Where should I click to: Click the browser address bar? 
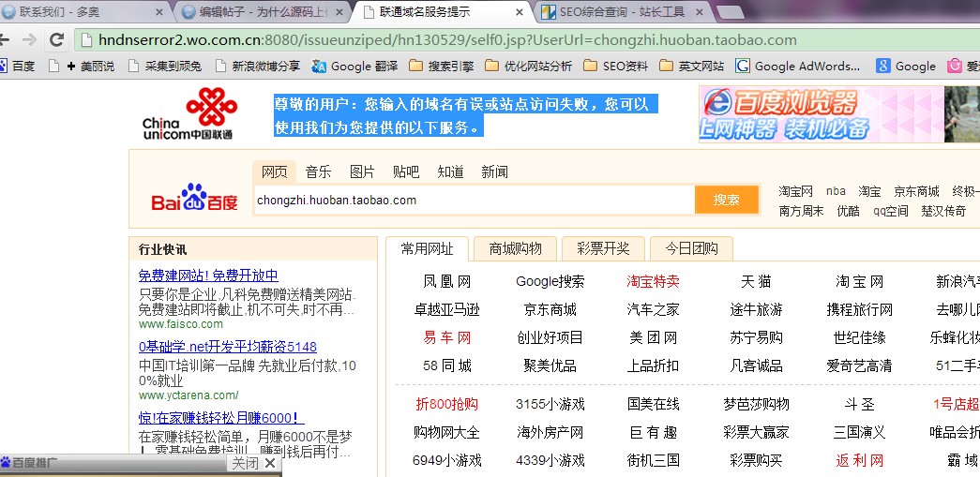pos(527,40)
